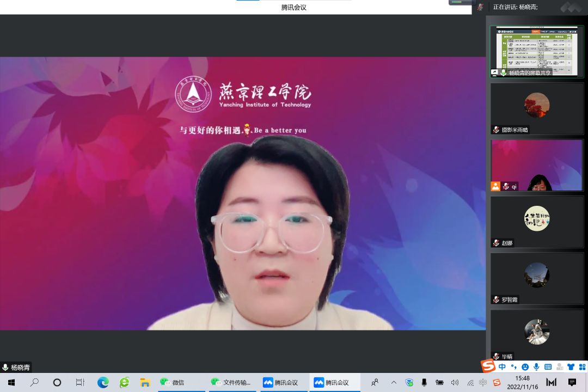Select participant tile 摄影米雨晴

tap(537, 108)
